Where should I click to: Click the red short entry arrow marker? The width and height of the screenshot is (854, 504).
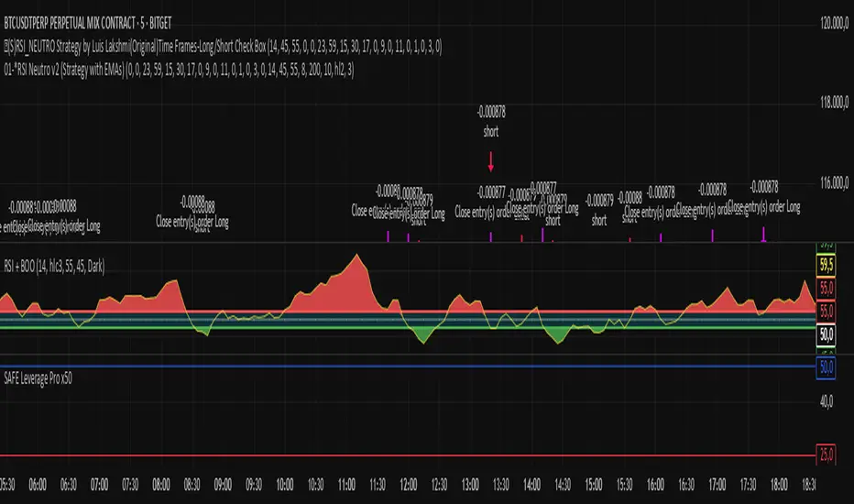[491, 162]
